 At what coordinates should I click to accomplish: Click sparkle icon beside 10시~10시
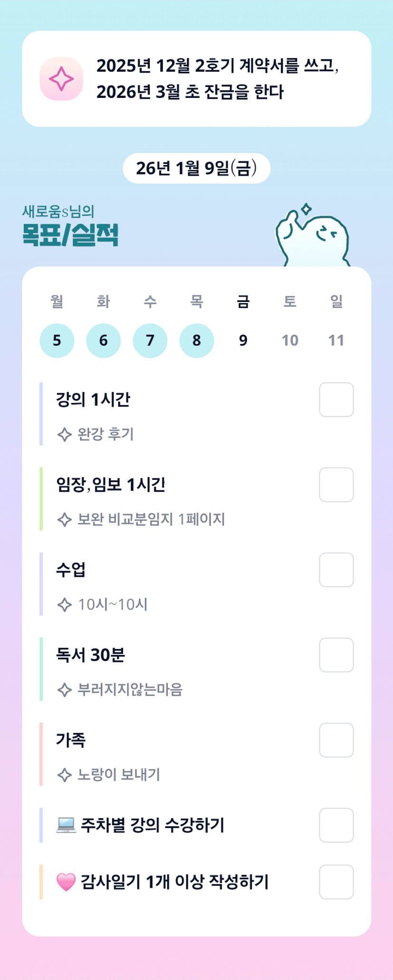coord(65,604)
